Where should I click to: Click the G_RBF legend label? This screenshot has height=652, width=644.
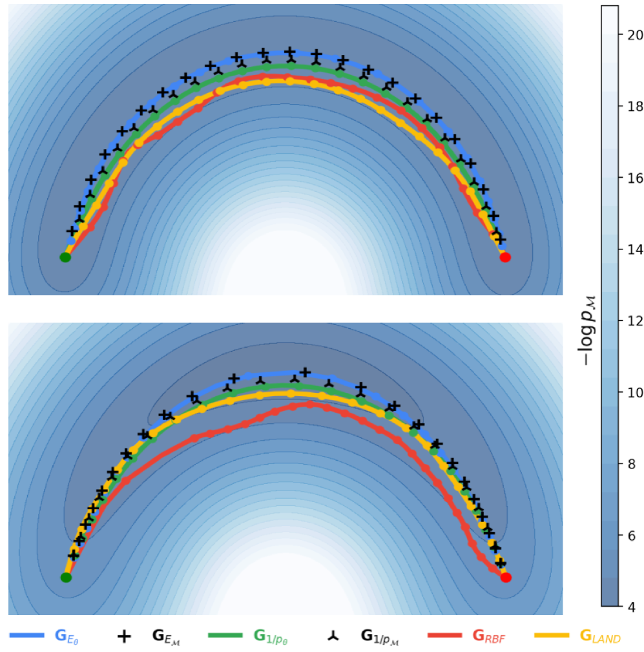pyautogui.click(x=488, y=636)
